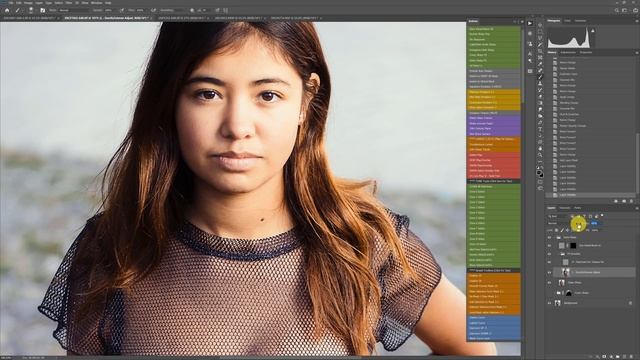The image size is (640, 360).
Task: Click the foreground color swatch
Action: [x=538, y=172]
